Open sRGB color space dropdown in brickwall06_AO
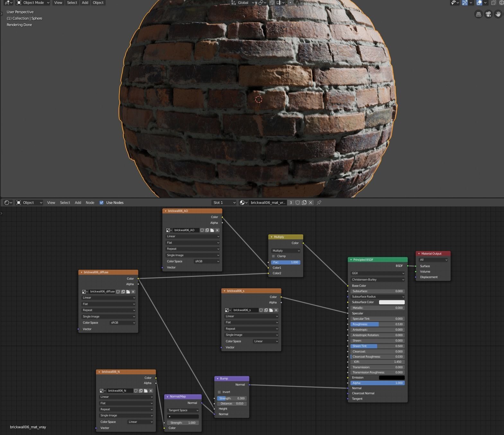The image size is (504, 435). click(207, 261)
